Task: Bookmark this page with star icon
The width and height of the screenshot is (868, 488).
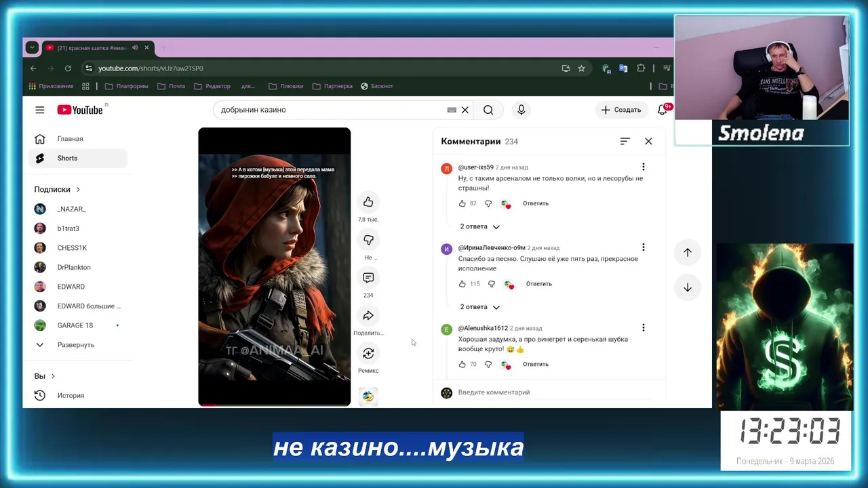Action: point(581,68)
